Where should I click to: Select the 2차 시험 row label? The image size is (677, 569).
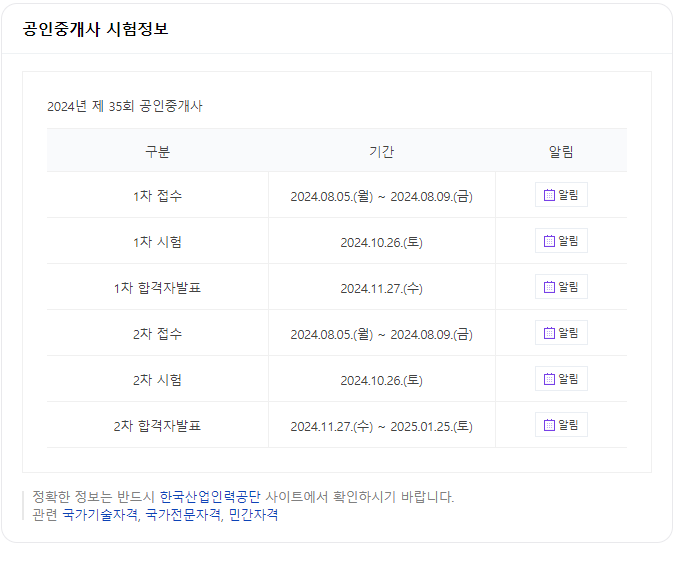(158, 380)
